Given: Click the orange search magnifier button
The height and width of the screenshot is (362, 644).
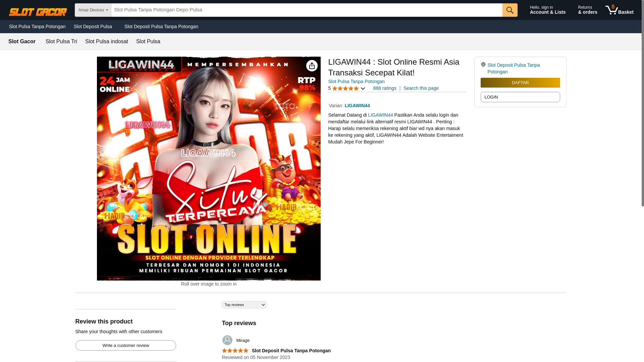Looking at the screenshot, I should [x=510, y=10].
